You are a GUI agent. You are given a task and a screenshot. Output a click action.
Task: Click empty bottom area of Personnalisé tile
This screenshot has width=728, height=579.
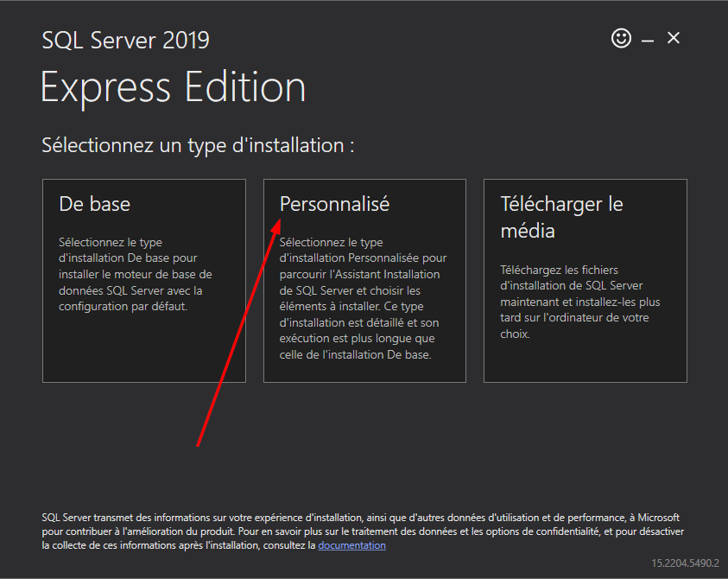coord(364,372)
